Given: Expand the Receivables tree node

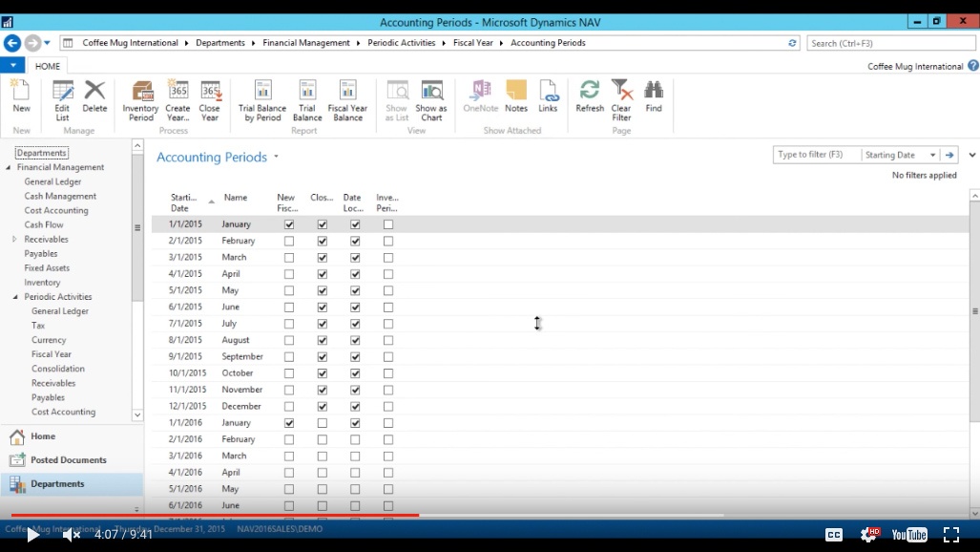Looking at the screenshot, I should coord(14,239).
